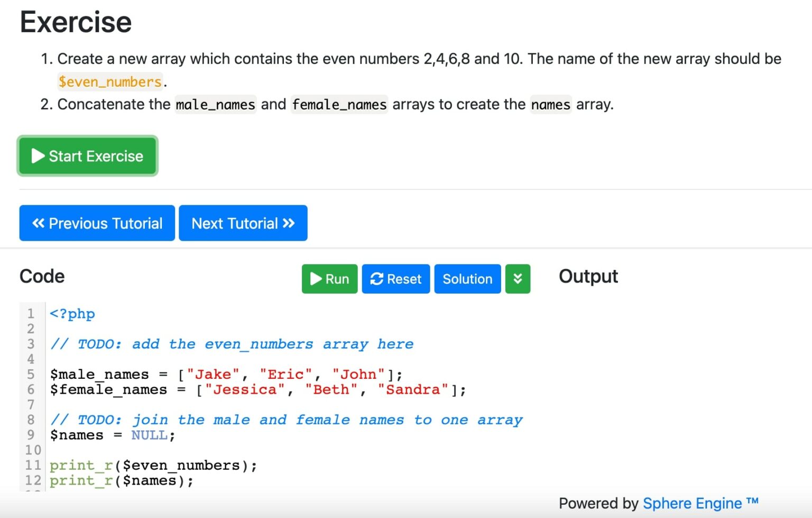Advance to the Next Tutorial
Viewport: 812px width, 518px height.
coord(243,223)
